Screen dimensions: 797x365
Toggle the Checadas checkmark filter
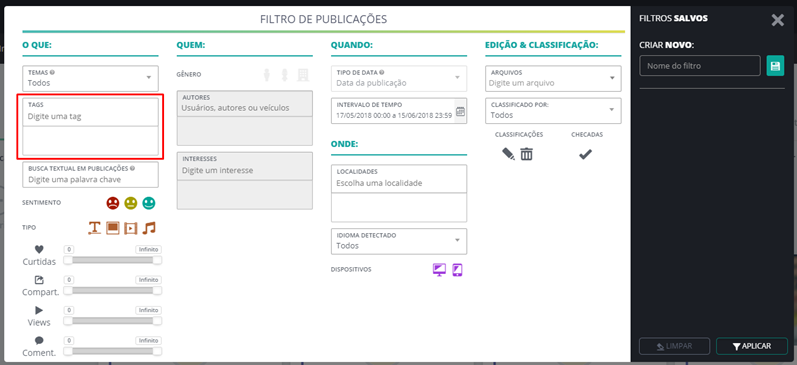tap(586, 154)
